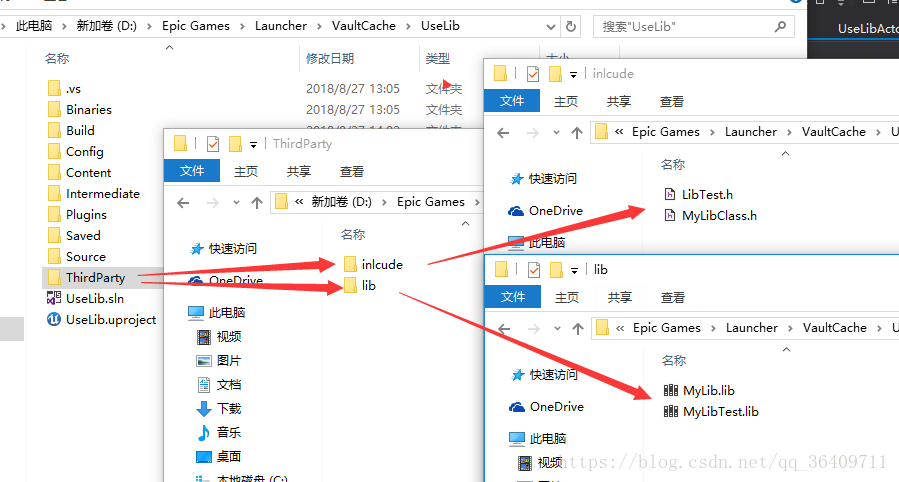The width and height of the screenshot is (899, 482).
Task: Go up one level in inlcude window
Action: tap(577, 132)
